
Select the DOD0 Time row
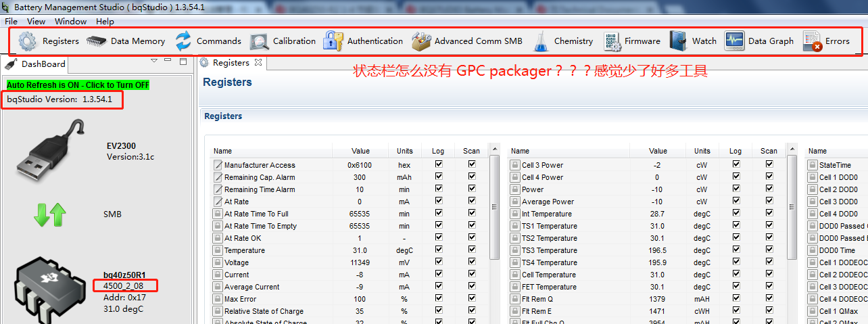[x=837, y=250]
